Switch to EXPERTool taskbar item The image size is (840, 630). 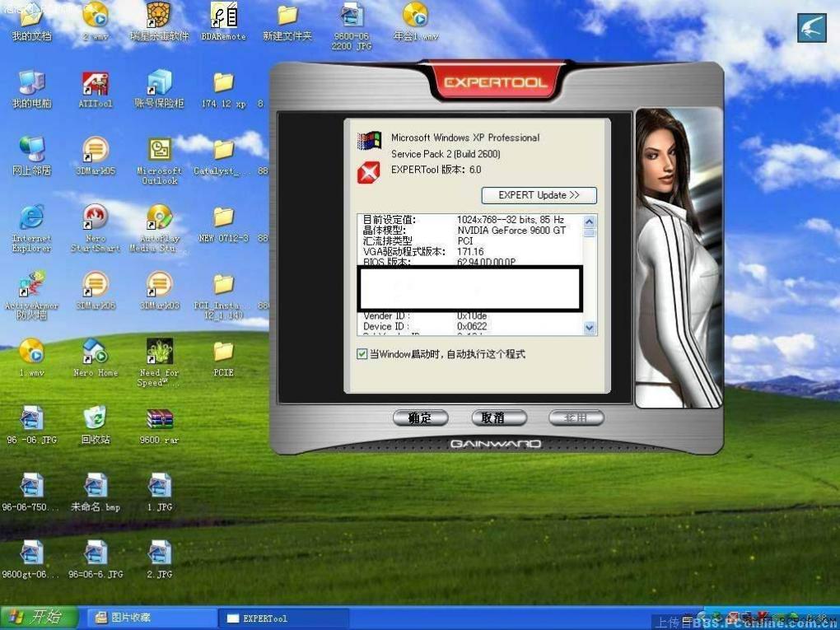coord(283,618)
